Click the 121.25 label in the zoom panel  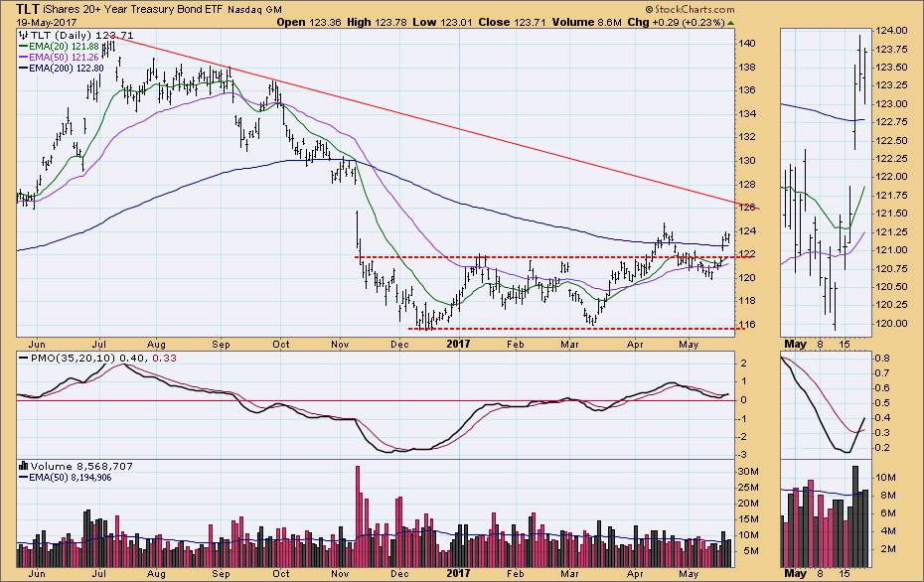click(x=891, y=232)
